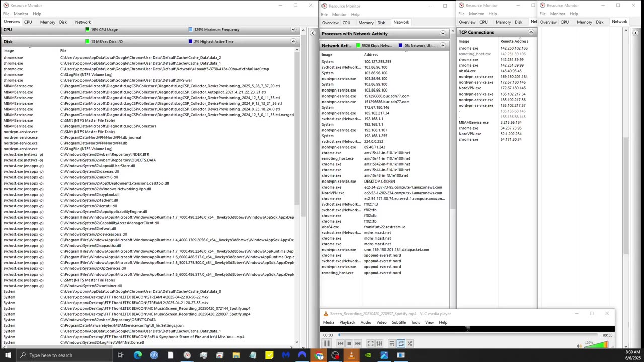Open VLC Tools menu
This screenshot has width=644, height=362.
coord(415,322)
